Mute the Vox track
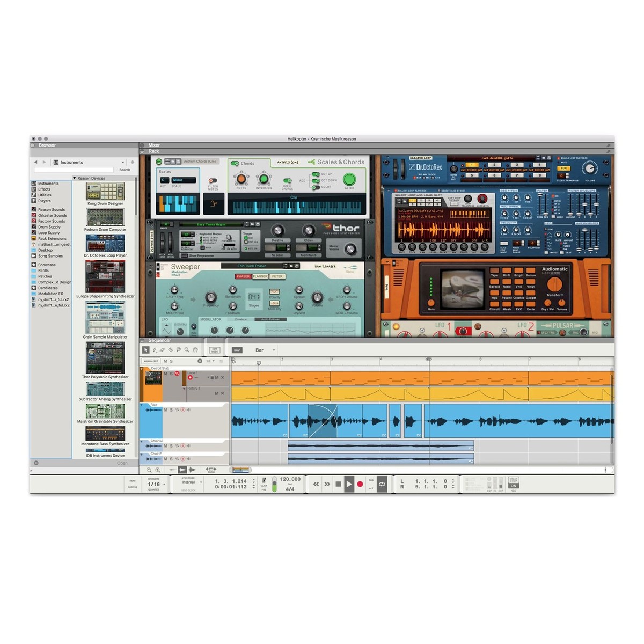644x644 pixels. pyautogui.click(x=165, y=410)
